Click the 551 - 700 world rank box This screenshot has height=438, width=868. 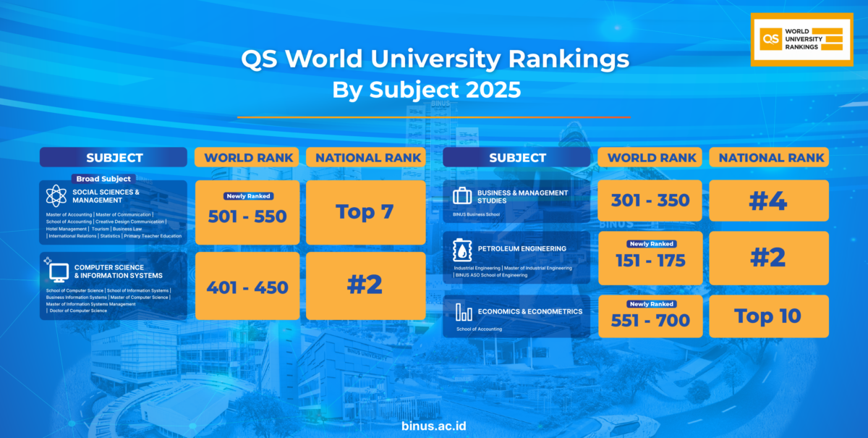pos(650,317)
